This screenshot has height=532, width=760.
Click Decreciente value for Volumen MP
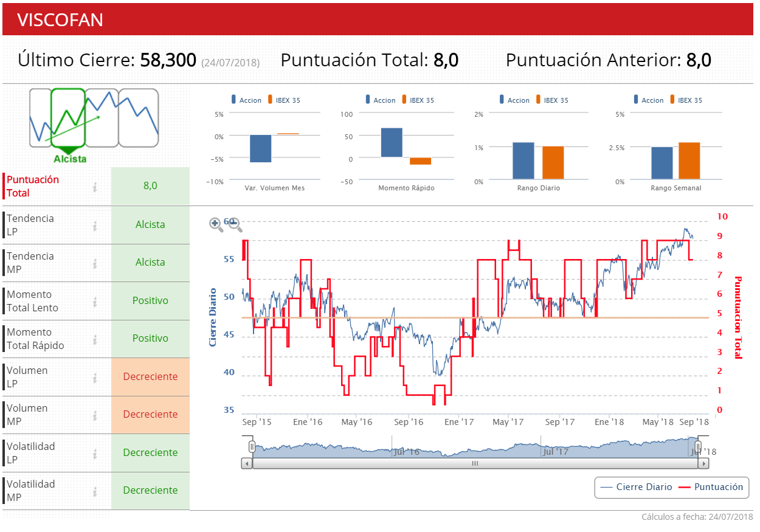tap(150, 415)
